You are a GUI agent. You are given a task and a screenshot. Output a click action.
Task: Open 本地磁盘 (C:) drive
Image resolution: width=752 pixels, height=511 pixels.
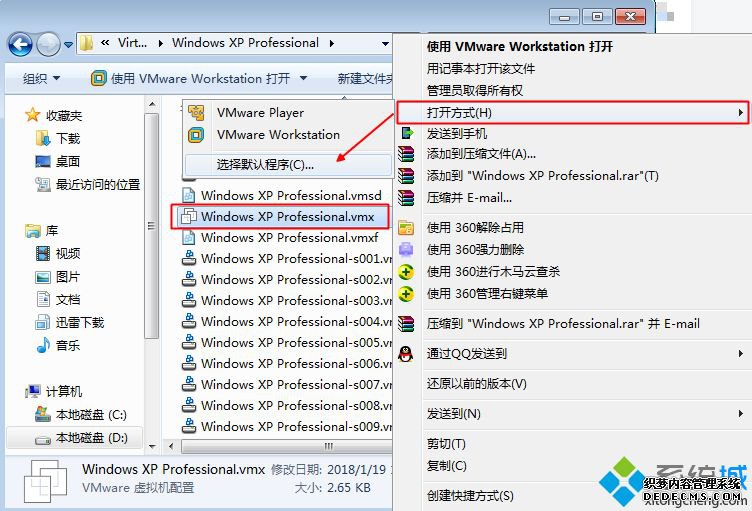81,415
